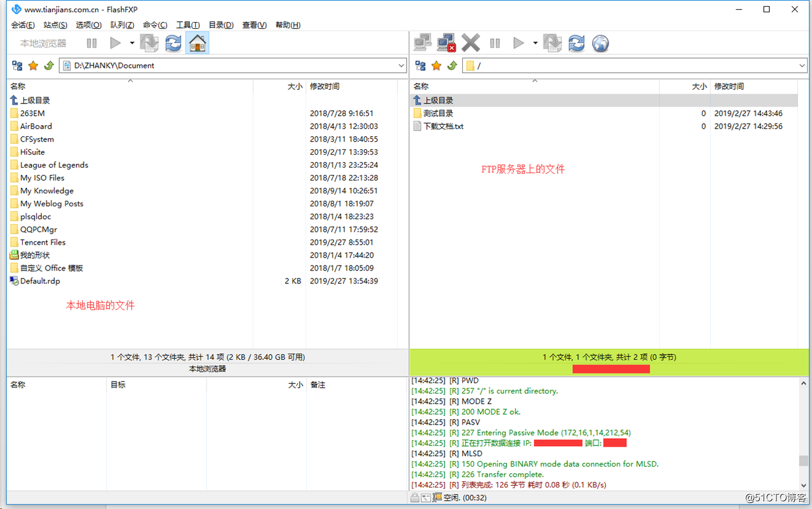Select the 263EM folder
This screenshot has height=509, width=812.
[x=32, y=113]
